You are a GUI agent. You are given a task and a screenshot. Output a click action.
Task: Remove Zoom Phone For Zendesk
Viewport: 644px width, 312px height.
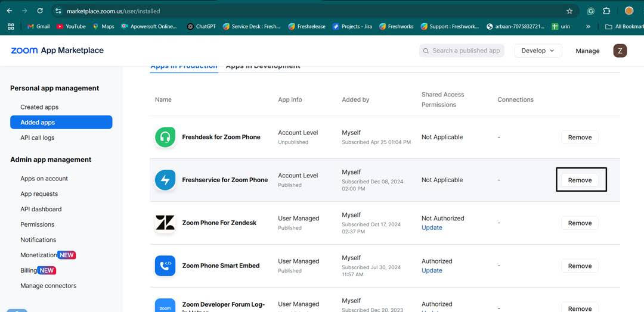click(x=580, y=223)
